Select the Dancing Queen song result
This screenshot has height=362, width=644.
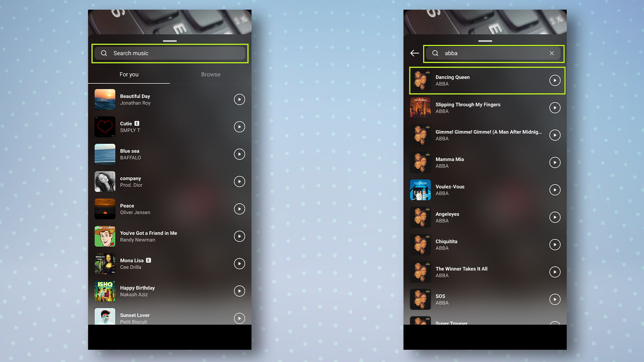(486, 80)
